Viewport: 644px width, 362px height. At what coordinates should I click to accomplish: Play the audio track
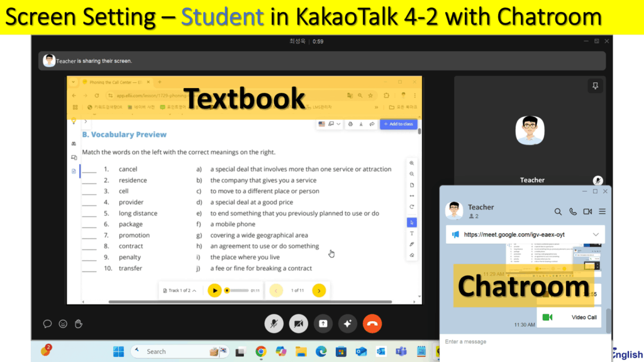coord(214,290)
